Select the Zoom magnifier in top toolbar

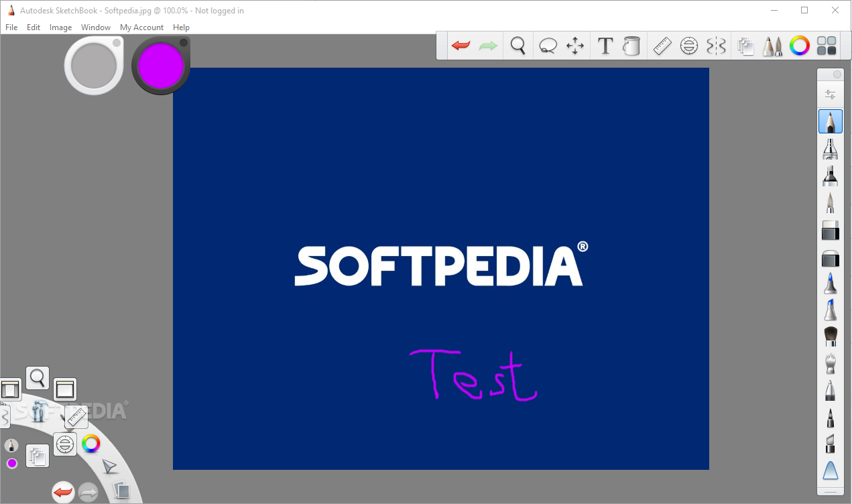pyautogui.click(x=518, y=46)
